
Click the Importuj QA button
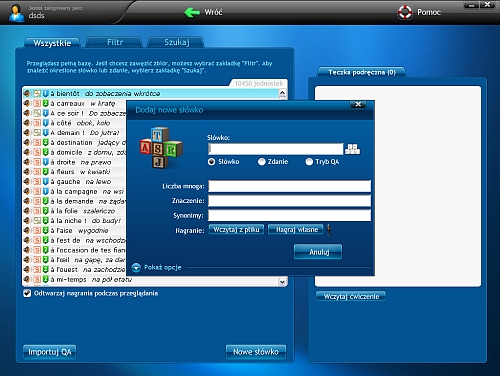point(50,352)
